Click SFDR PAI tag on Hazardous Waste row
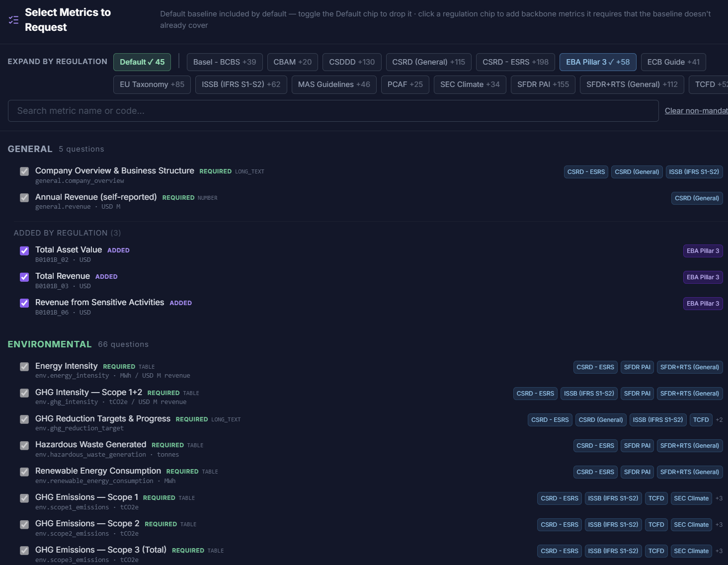 [x=637, y=446]
